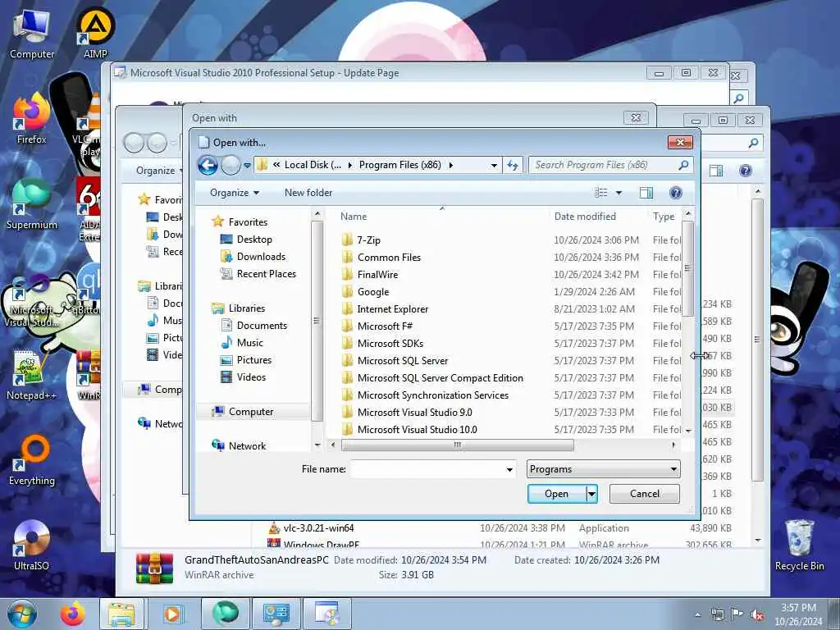The width and height of the screenshot is (840, 630).
Task: Select Music under Libraries
Action: (x=249, y=343)
